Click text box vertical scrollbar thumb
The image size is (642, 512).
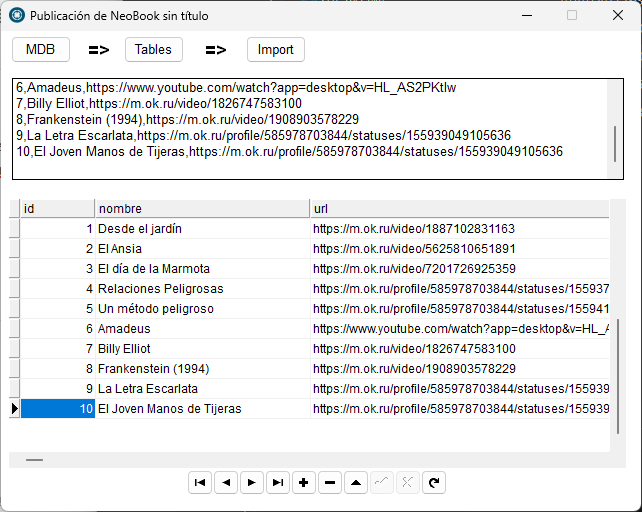click(615, 144)
